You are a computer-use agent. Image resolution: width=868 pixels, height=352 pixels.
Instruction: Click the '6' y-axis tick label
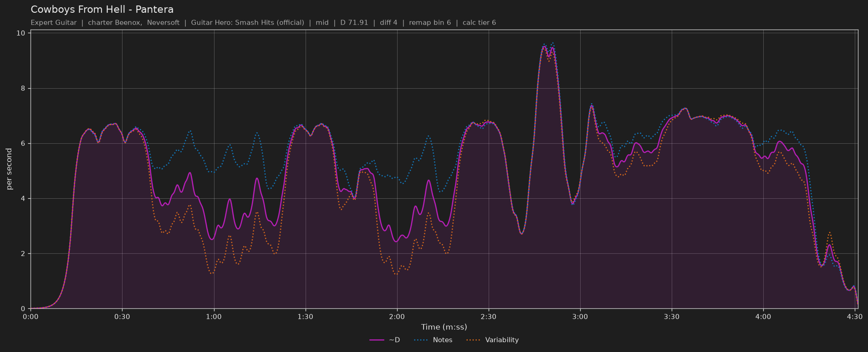click(x=23, y=143)
